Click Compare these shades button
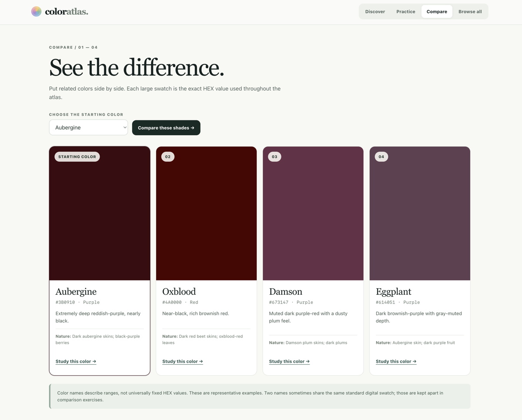 click(x=166, y=128)
